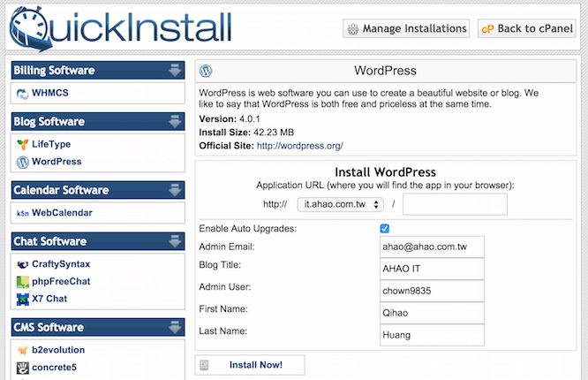Click the WebCalendar k5n icon
This screenshot has width=588, height=380.
22,213
